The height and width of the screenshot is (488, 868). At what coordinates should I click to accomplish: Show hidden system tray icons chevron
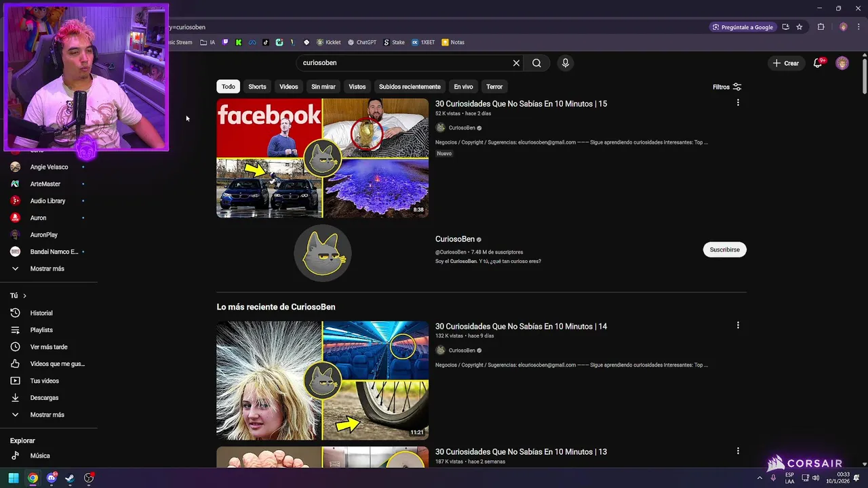(x=759, y=478)
